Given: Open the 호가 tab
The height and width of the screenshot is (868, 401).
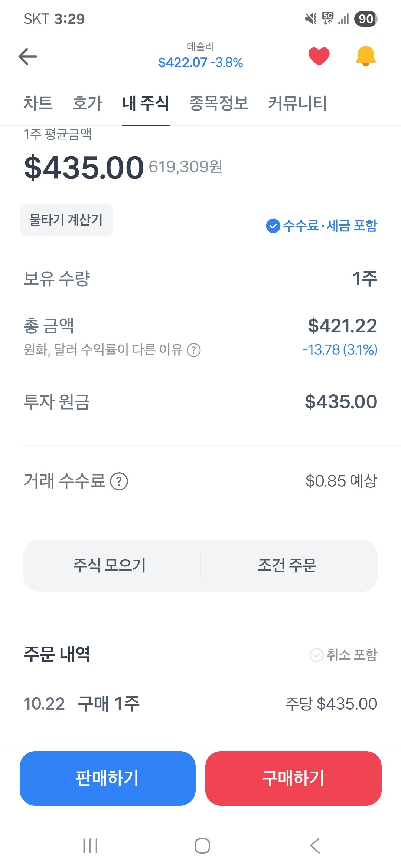Looking at the screenshot, I should (x=87, y=103).
